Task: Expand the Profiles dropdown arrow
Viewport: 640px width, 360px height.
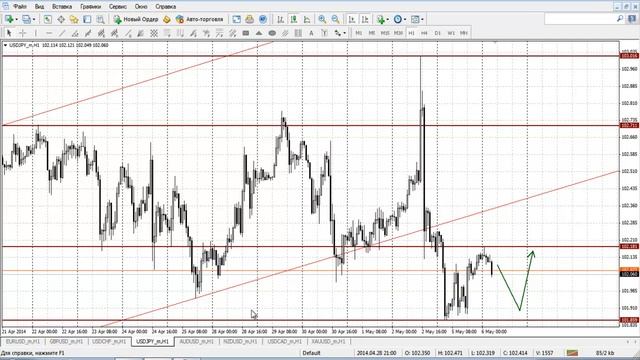Action: click(x=33, y=19)
